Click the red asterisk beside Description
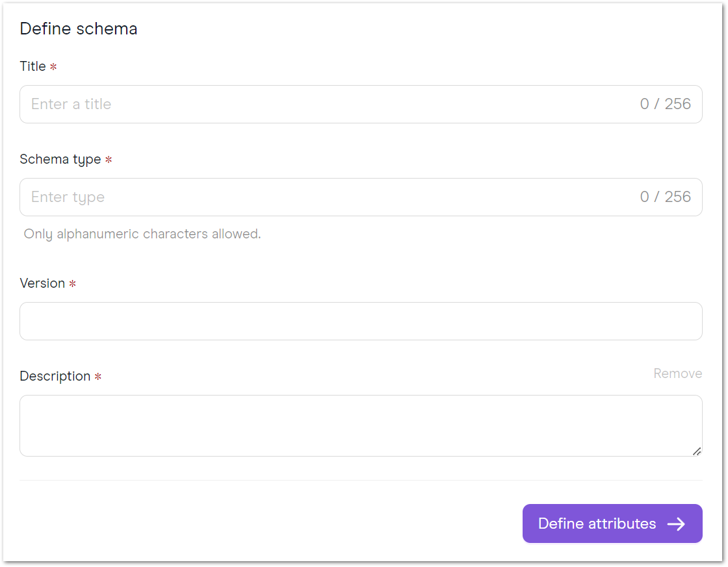The image size is (728, 567). pyautogui.click(x=98, y=376)
